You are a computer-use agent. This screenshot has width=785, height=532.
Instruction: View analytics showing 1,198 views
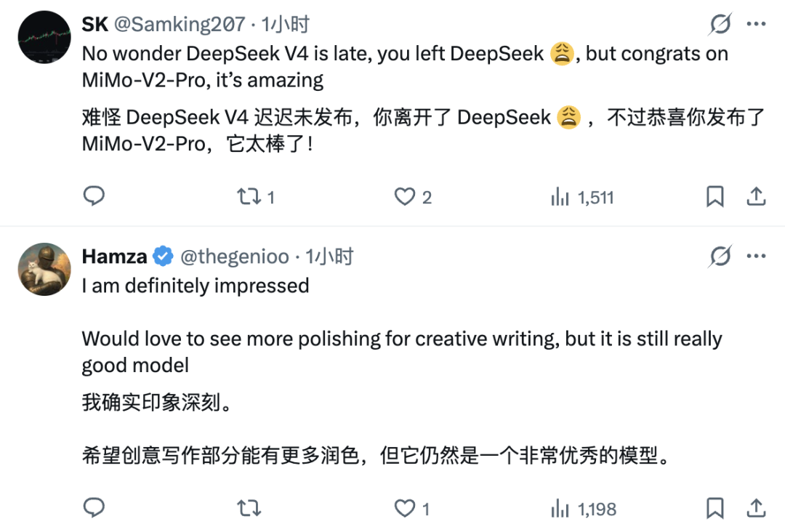click(x=560, y=508)
